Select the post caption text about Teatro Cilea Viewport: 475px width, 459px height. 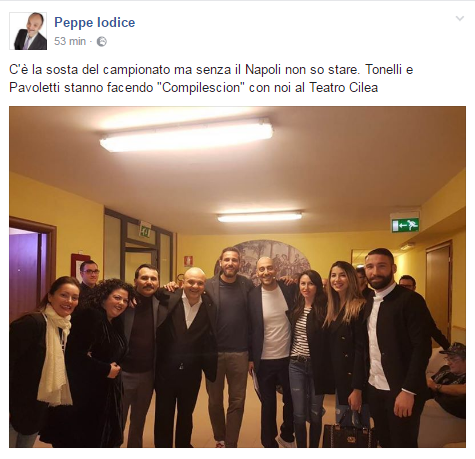[x=211, y=79]
